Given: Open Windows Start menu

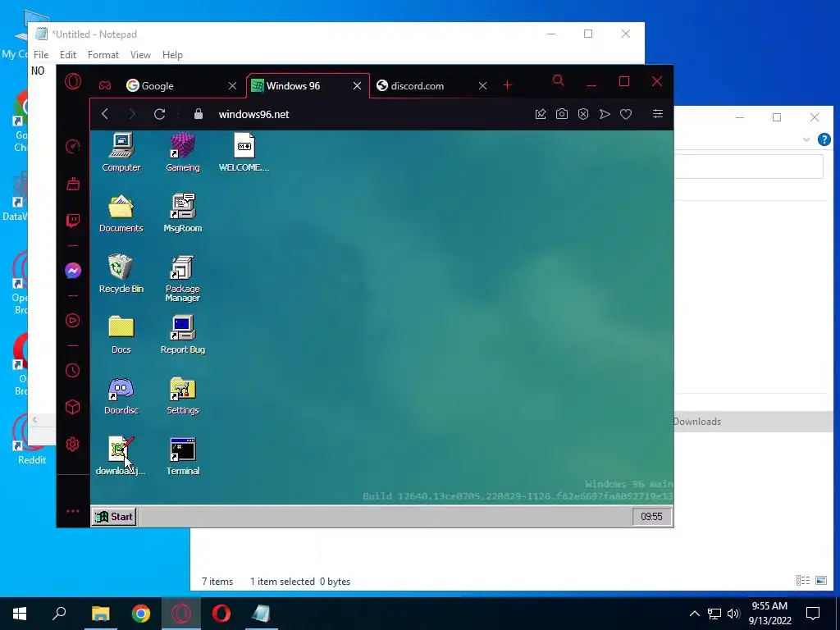Looking at the screenshot, I should tap(20, 614).
